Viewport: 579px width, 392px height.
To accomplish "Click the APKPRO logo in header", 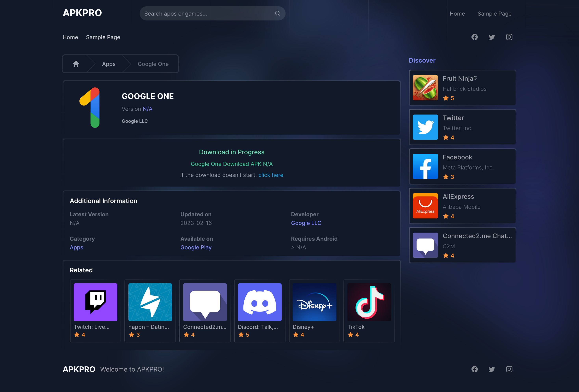I will tap(82, 13).
